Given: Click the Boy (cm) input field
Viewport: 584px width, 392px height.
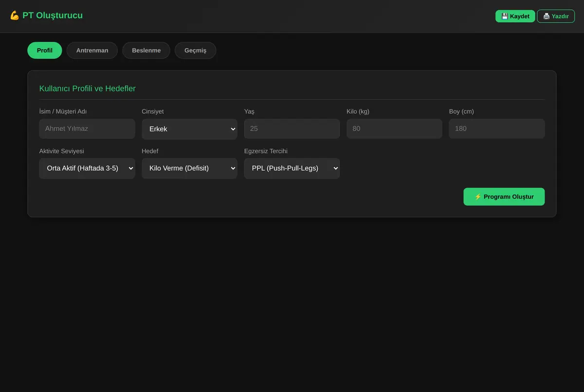Looking at the screenshot, I should 497,129.
